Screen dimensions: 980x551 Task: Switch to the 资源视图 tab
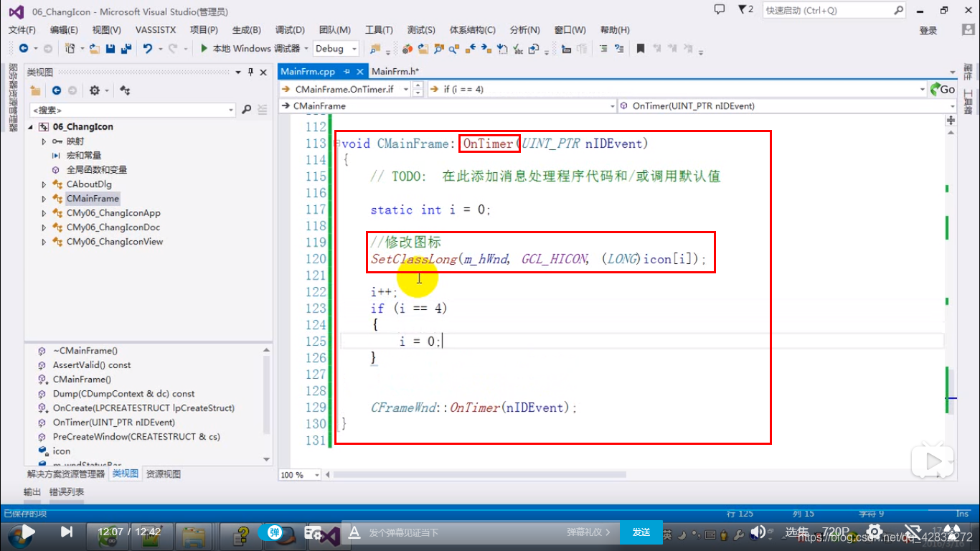[x=164, y=474]
